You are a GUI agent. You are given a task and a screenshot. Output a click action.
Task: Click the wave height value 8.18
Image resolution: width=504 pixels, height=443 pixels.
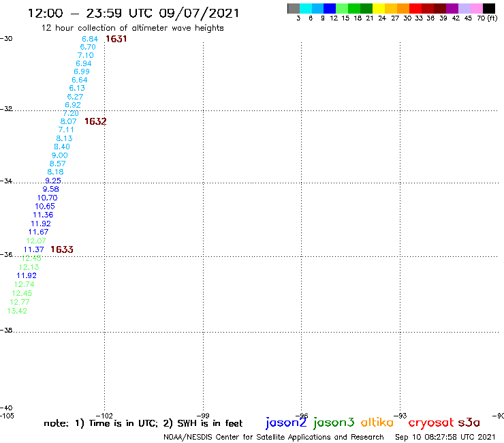click(55, 172)
